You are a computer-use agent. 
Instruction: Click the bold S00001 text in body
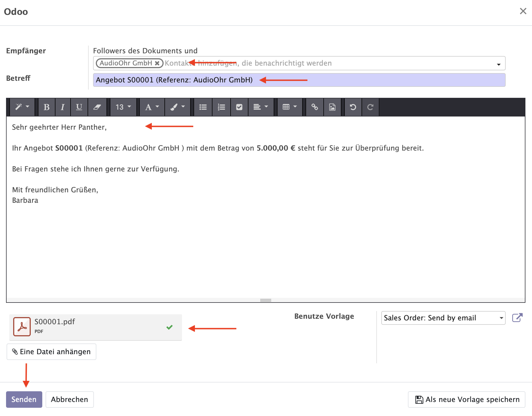point(69,148)
